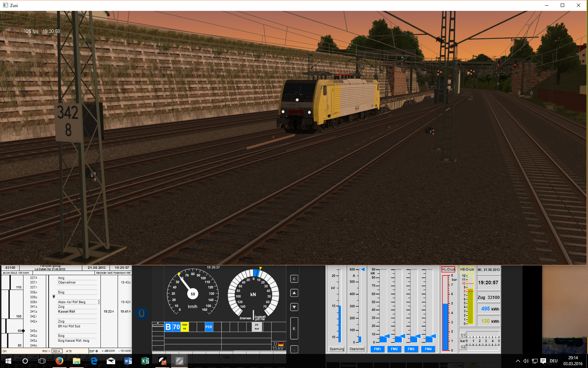Screen dimensions: 588x368
Task: Click the Zug 33100 train number field
Action: point(489,298)
